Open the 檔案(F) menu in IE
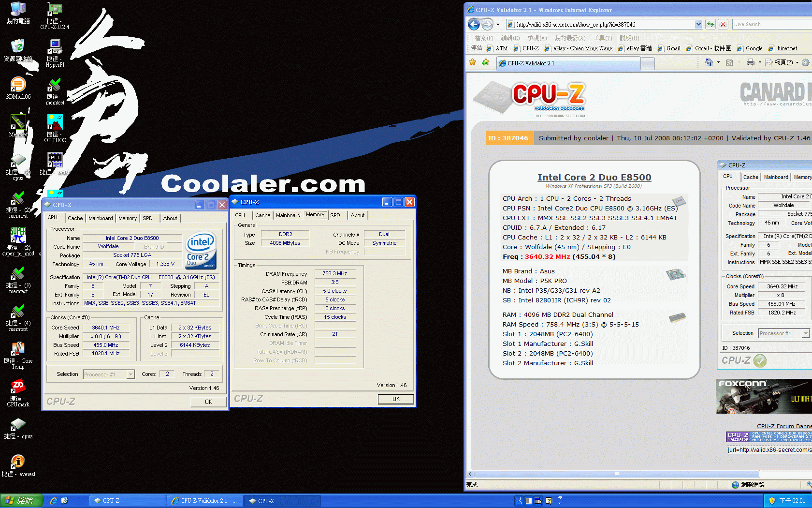 pyautogui.click(x=484, y=38)
